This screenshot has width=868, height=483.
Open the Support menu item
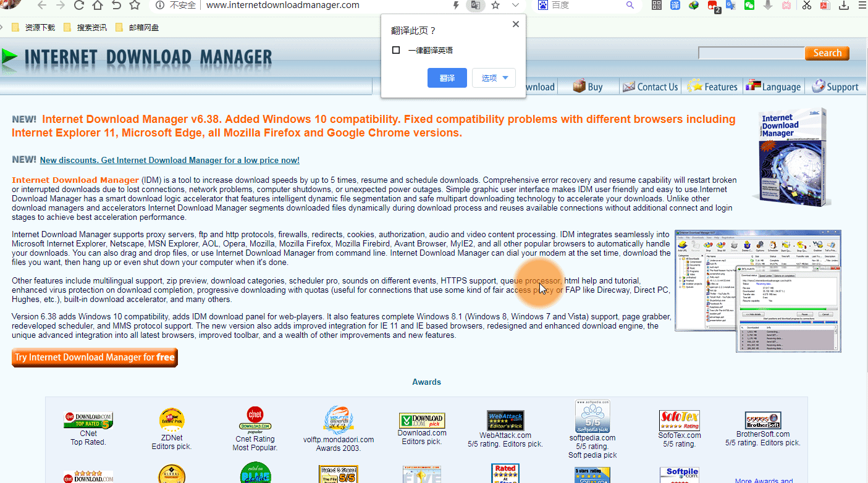[835, 86]
